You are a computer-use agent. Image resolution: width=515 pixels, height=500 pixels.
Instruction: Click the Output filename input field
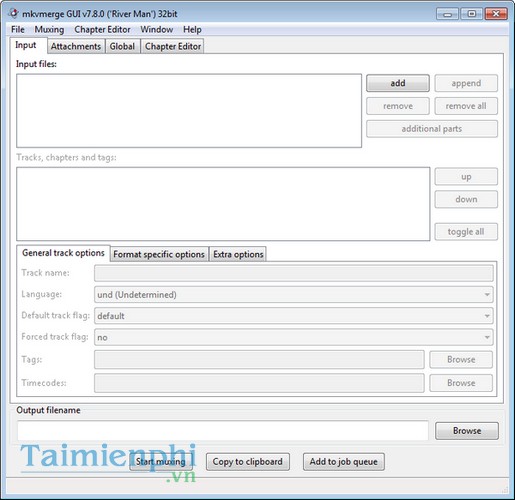(x=223, y=431)
